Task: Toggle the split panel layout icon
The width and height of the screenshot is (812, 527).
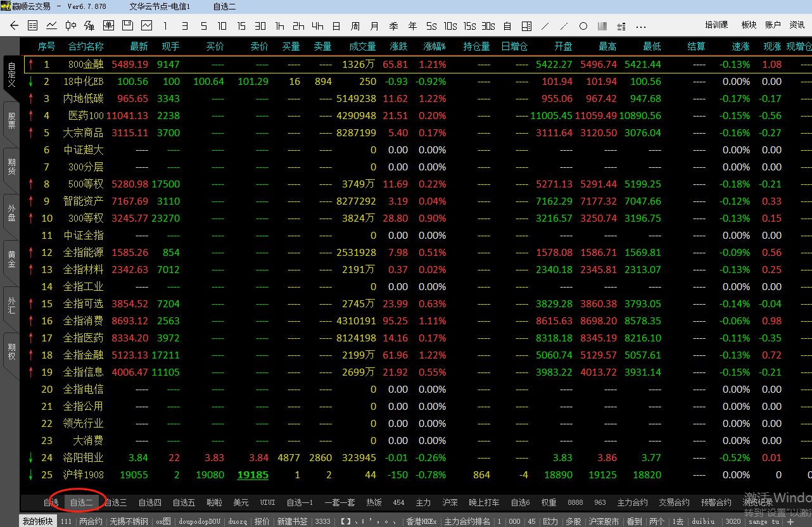Action: 526,26
